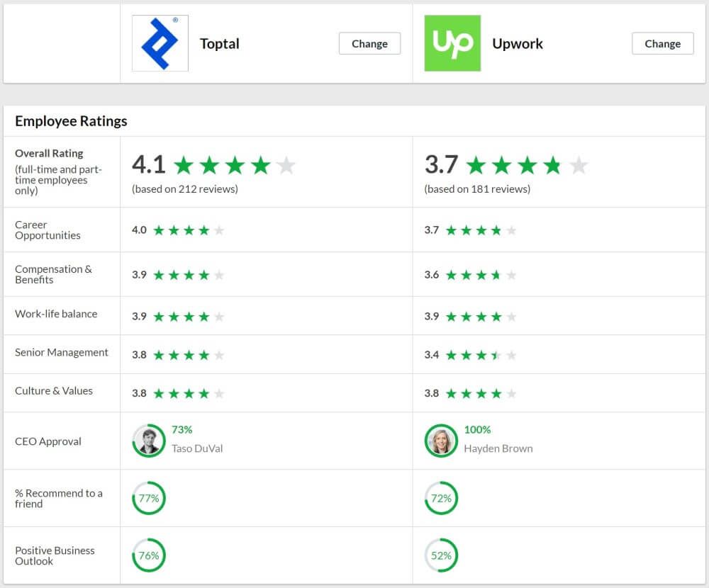This screenshot has height=588, width=709.
Task: Open Hayden Brown CEO photo
Action: [441, 441]
